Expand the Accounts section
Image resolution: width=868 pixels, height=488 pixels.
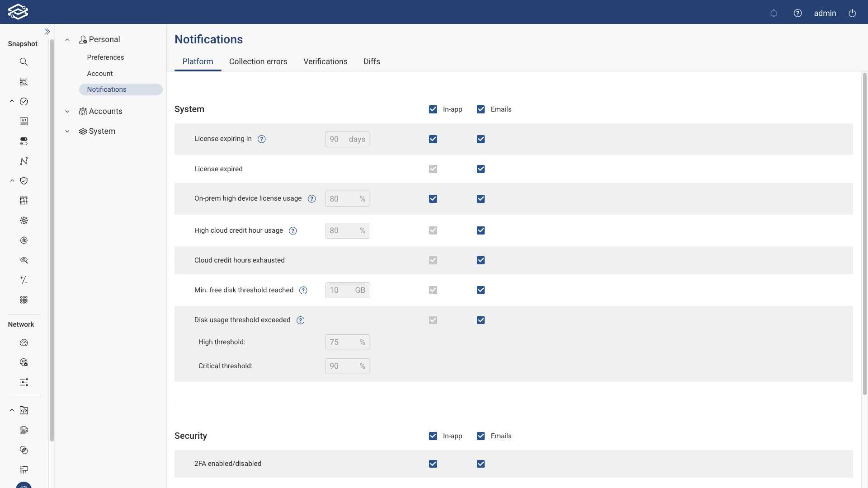67,111
